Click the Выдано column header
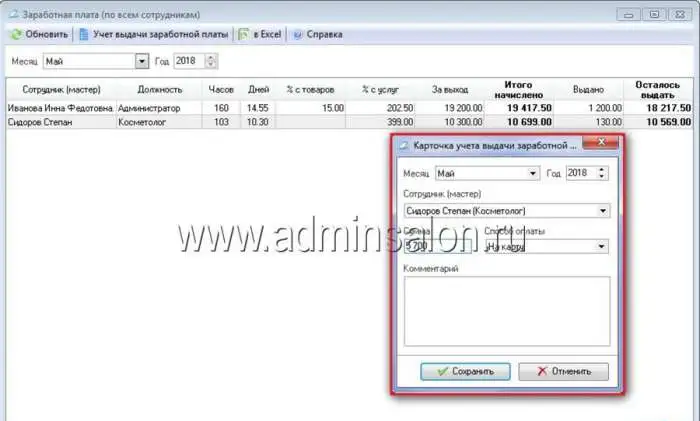Viewport: 700px width, 421px height. 588,90
